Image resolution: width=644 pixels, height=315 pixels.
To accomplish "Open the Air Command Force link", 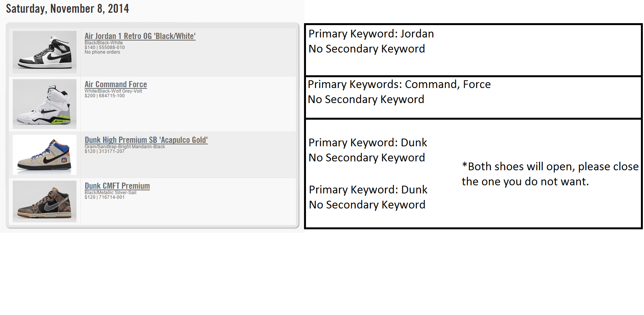I will 116,85.
